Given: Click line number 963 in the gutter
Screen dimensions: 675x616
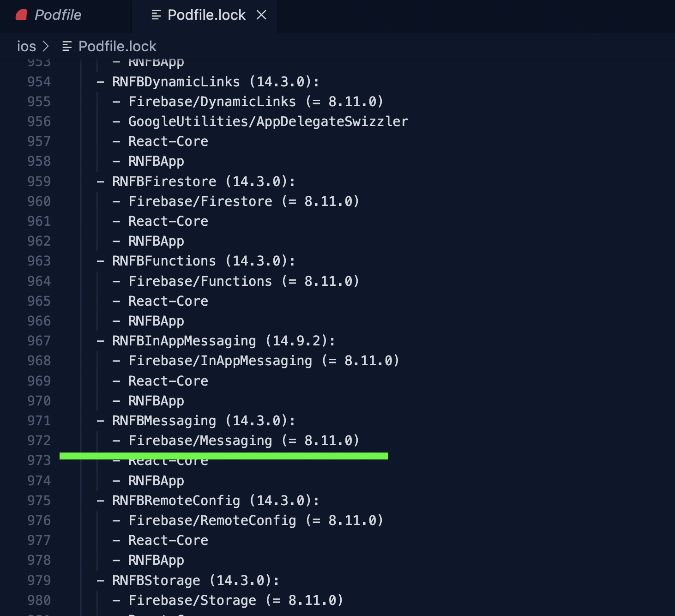Looking at the screenshot, I should pos(39,261).
